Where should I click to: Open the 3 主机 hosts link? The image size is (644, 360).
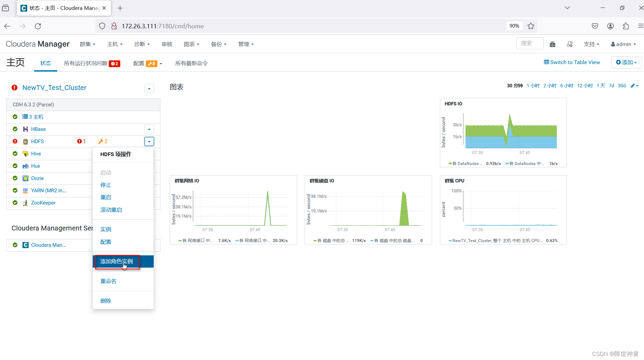(x=36, y=117)
